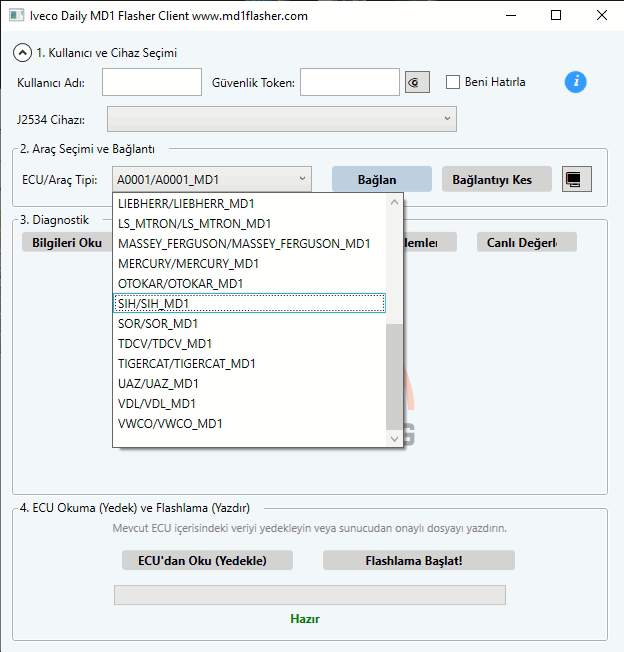The image size is (624, 652).
Task: Click the Canlı Değerler button
Action: (x=526, y=242)
